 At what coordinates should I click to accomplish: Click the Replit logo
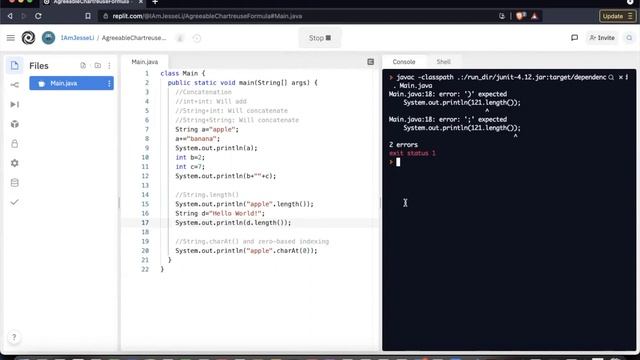(x=28, y=38)
